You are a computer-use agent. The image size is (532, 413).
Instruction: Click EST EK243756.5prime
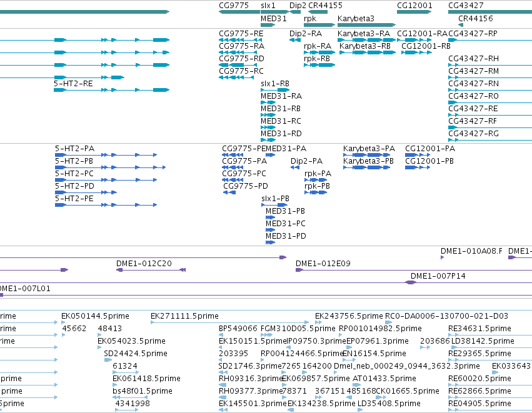(x=349, y=316)
